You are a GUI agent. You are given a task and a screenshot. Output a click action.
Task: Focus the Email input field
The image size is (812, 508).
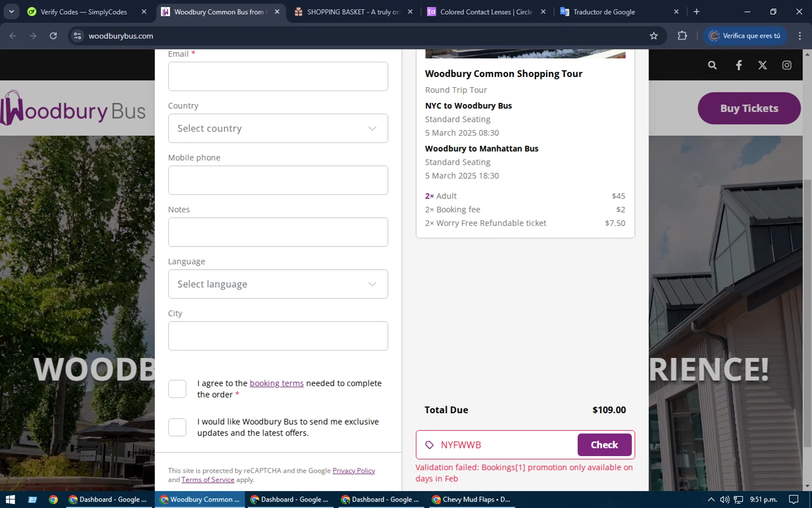pyautogui.click(x=278, y=76)
